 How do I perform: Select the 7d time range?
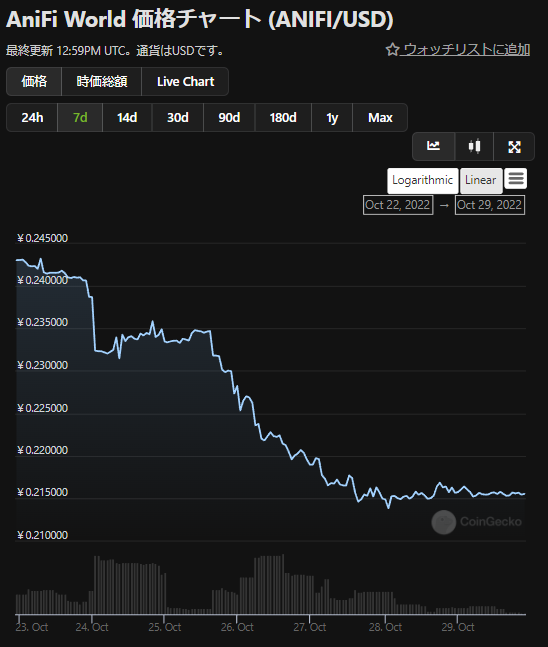point(80,118)
